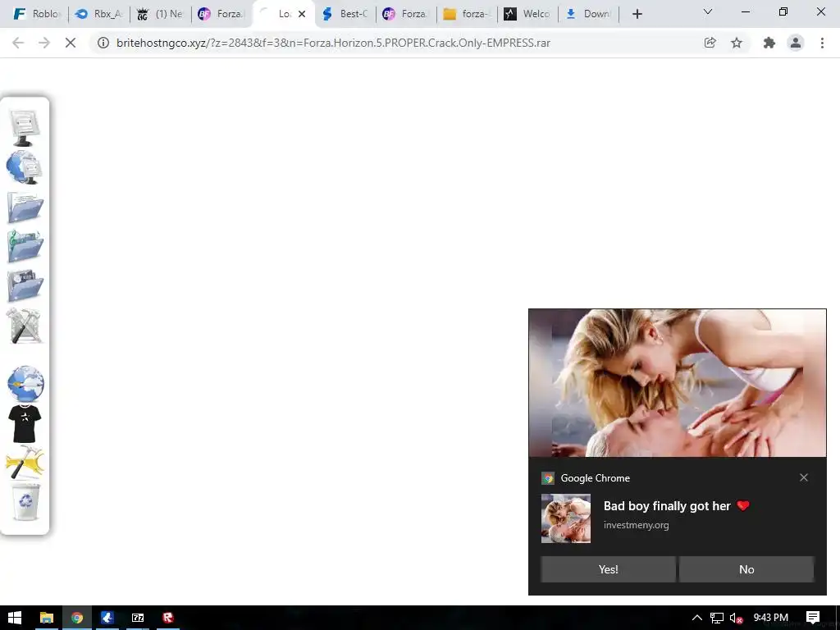
Task: Switch to the forza- folder tab
Action: [x=468, y=14]
